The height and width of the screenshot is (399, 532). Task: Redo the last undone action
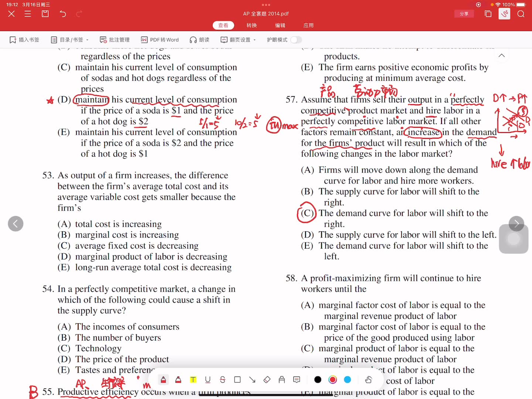(79, 14)
